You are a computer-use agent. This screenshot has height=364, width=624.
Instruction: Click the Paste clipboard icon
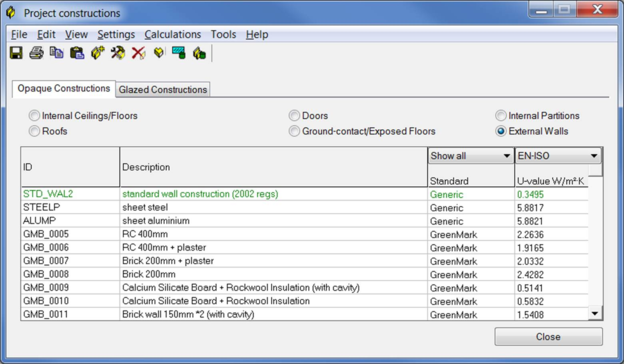click(77, 53)
